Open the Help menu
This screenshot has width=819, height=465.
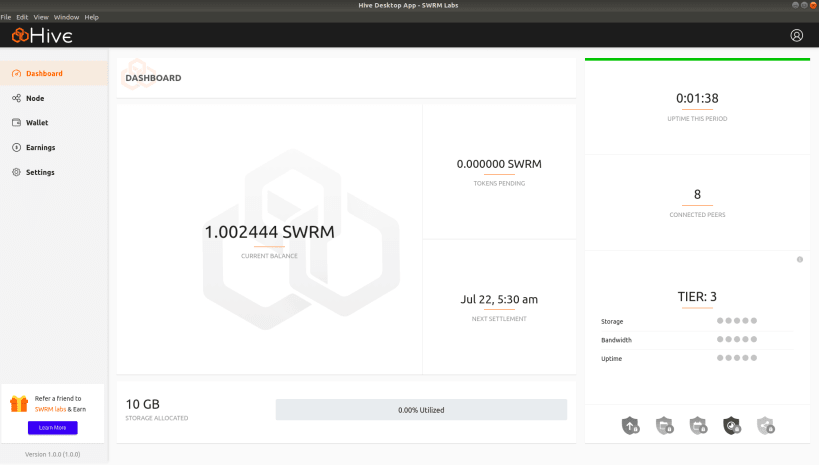(x=91, y=17)
